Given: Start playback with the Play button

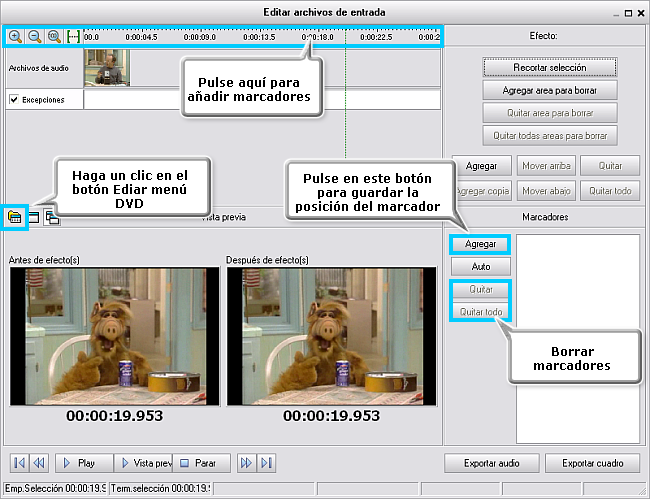Looking at the screenshot, I should (84, 463).
